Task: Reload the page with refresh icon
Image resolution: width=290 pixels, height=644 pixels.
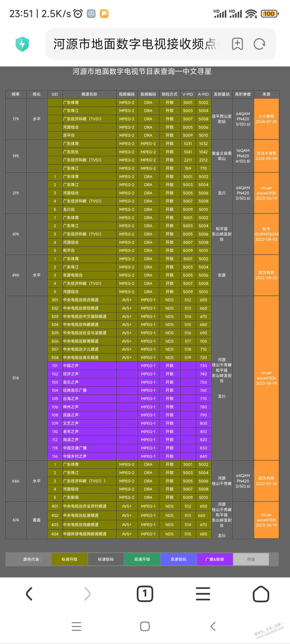Action: 259,44
